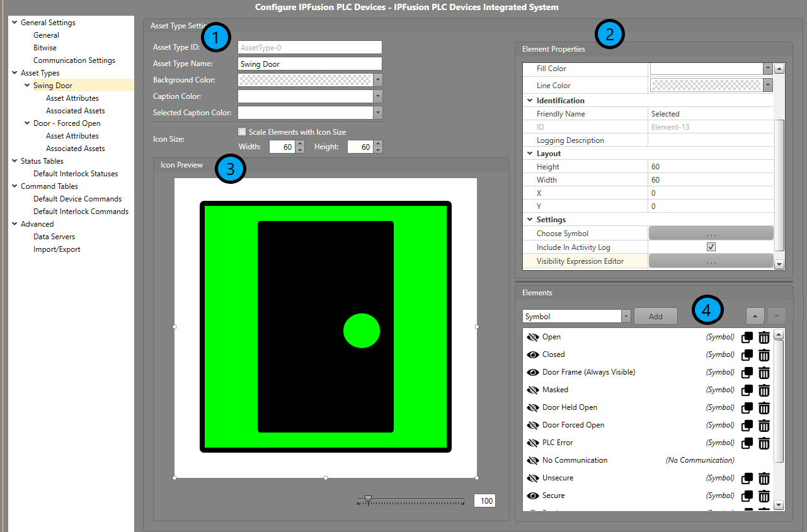Collapse the Swing Door tree node
Screen dimensions: 807x532
[27, 86]
